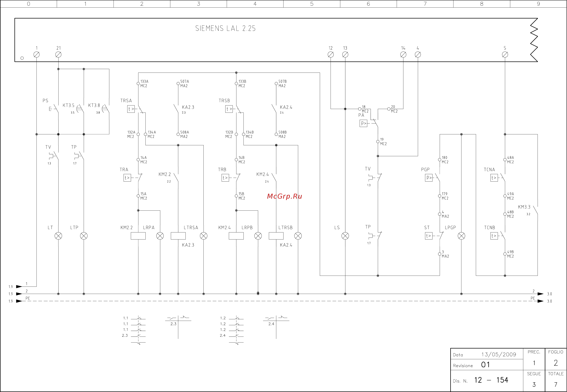The image size is (567, 392).
Task: Click the 3.0 reference beside line 2
Action: pyautogui.click(x=550, y=294)
